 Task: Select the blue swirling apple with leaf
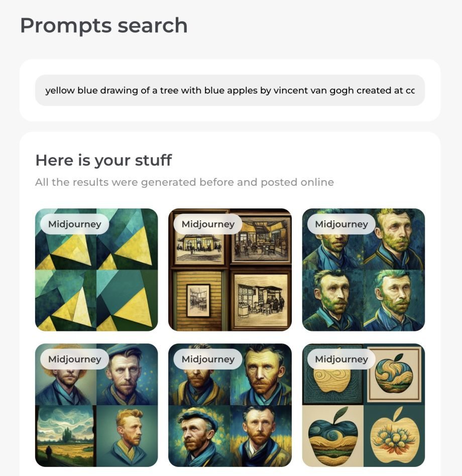pos(333,436)
